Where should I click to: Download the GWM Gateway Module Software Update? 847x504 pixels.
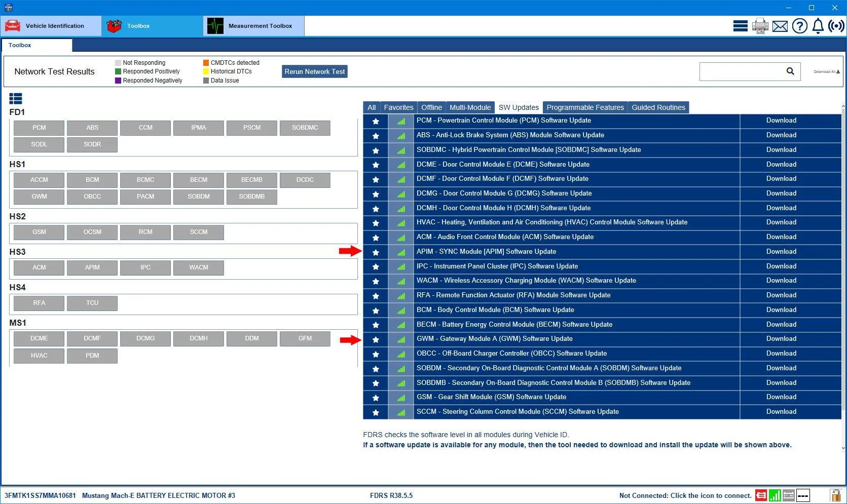tap(781, 339)
